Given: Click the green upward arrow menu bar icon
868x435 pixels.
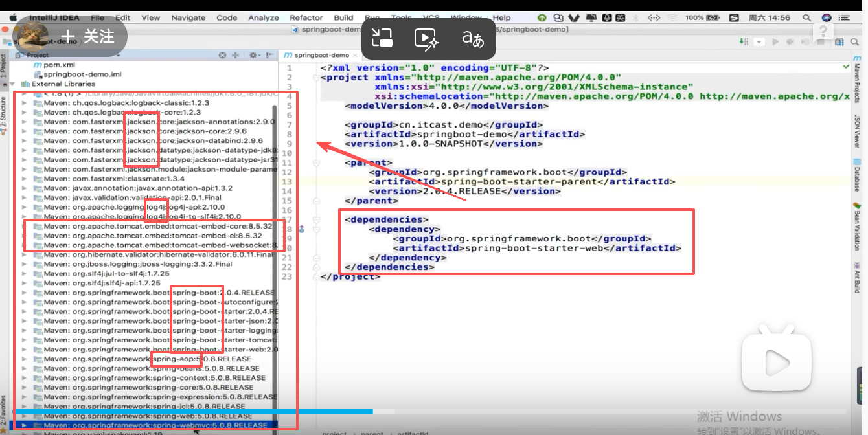Looking at the screenshot, I should pos(542,18).
